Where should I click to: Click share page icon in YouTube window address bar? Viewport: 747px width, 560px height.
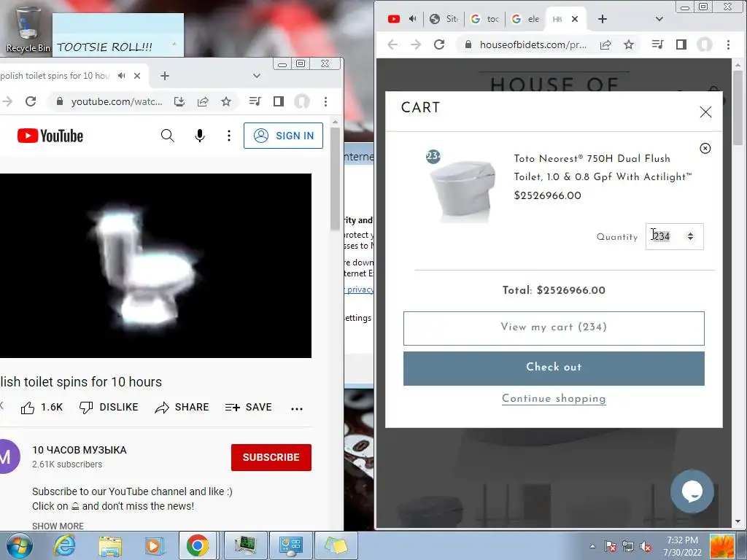(x=203, y=101)
